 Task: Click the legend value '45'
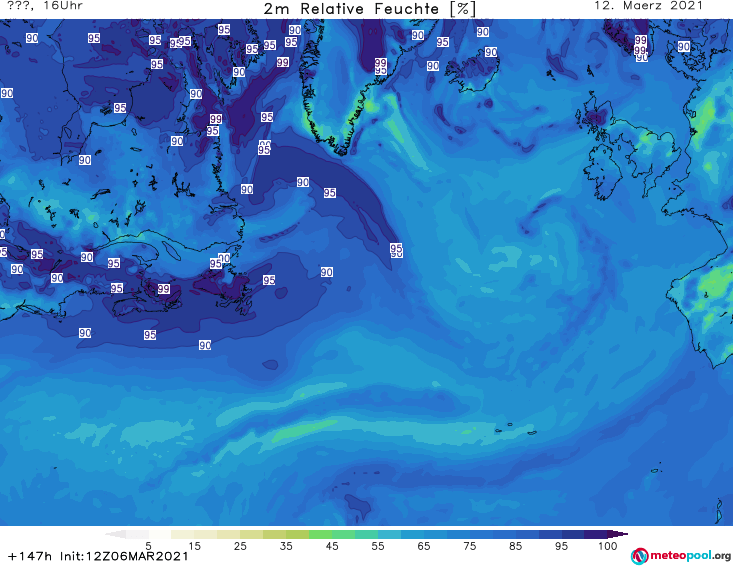click(x=332, y=546)
